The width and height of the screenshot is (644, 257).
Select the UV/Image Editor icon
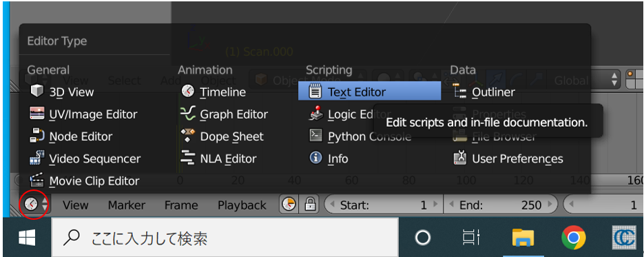click(x=37, y=114)
